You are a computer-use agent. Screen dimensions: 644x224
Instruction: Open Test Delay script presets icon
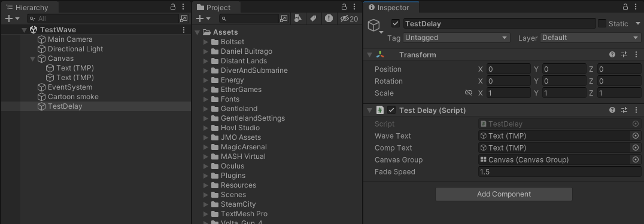click(x=624, y=110)
